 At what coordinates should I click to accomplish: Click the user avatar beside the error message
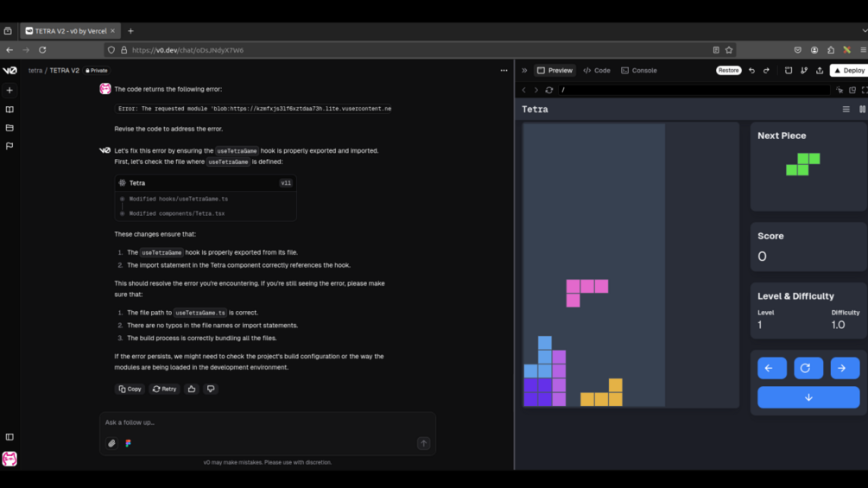105,88
